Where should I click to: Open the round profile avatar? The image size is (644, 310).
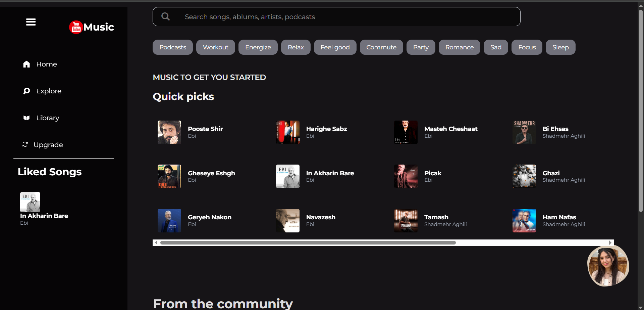click(608, 266)
